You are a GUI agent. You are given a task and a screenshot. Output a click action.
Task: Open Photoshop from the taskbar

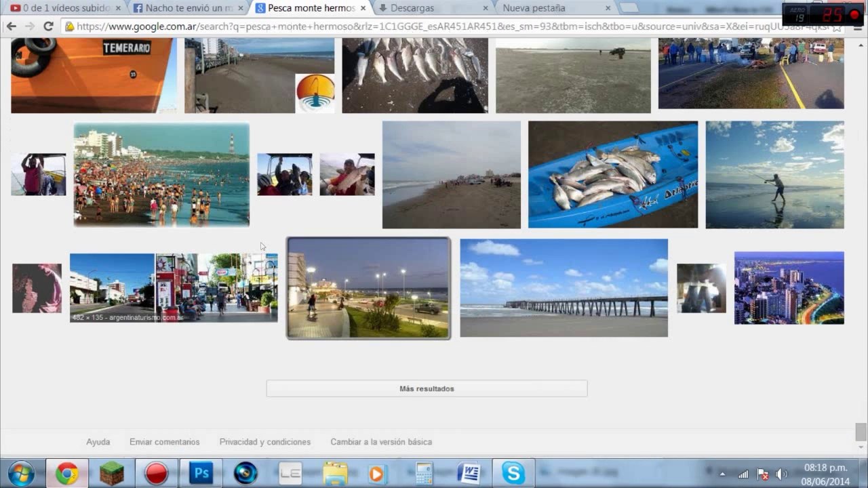(x=201, y=473)
